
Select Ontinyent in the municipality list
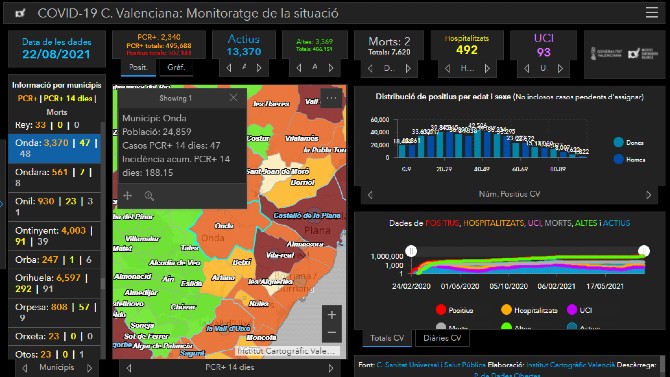(x=54, y=236)
